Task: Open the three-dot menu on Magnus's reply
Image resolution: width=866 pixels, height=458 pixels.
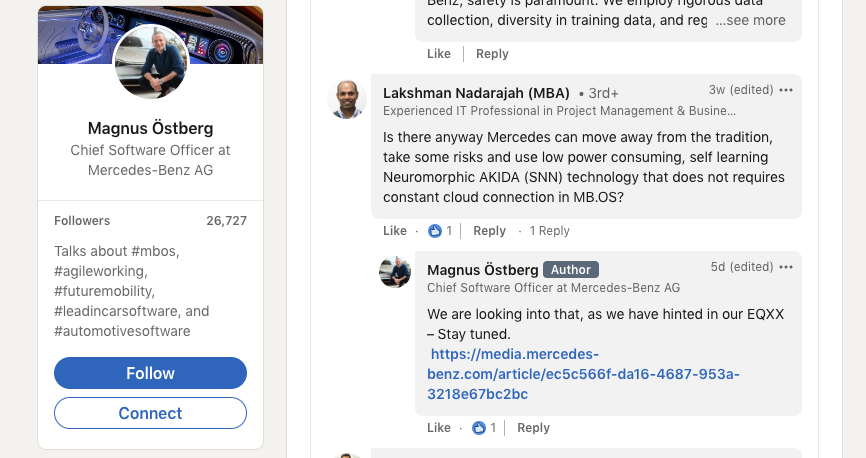Action: (786, 267)
